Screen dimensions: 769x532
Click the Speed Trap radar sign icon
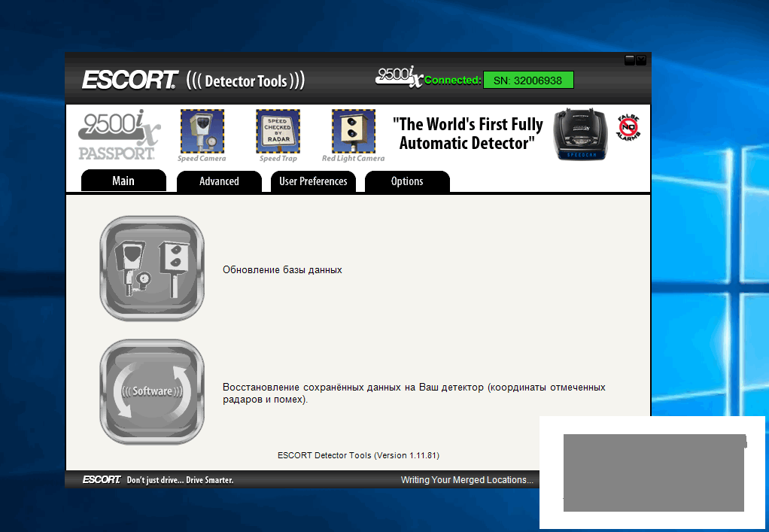point(278,132)
